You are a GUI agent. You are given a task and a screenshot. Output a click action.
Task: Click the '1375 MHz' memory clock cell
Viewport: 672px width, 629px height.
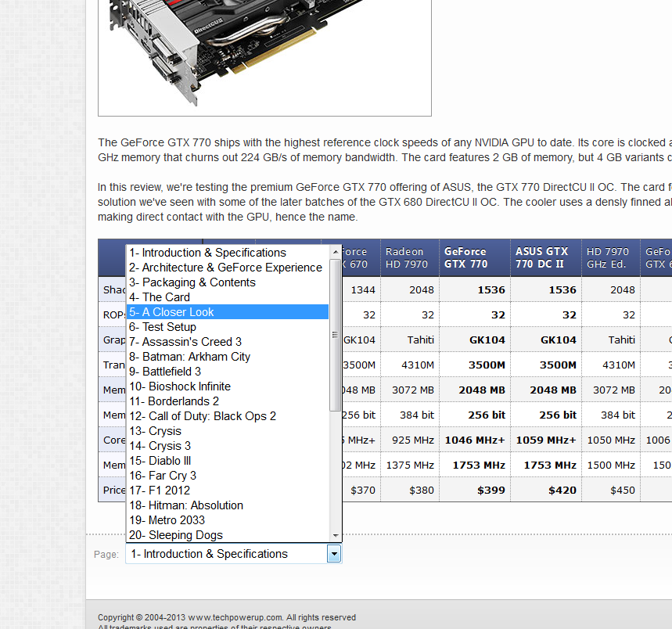click(410, 465)
